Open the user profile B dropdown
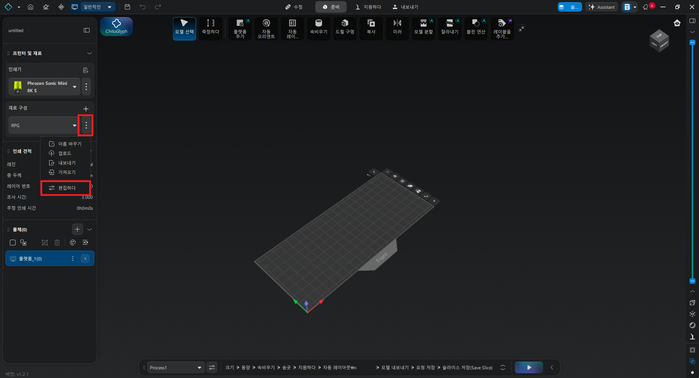 click(630, 7)
